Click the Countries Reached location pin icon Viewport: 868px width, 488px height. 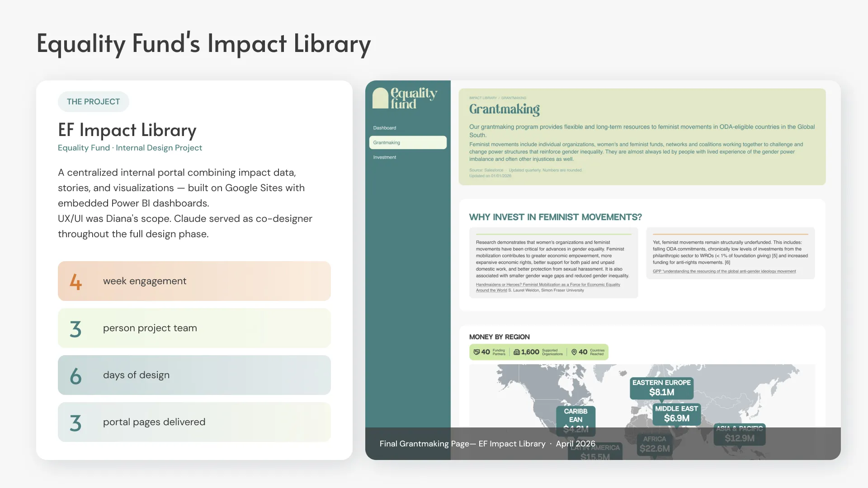point(574,352)
